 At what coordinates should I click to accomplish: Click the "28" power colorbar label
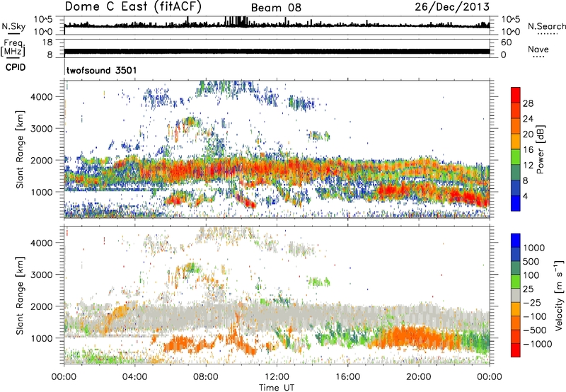pyautogui.click(x=528, y=103)
